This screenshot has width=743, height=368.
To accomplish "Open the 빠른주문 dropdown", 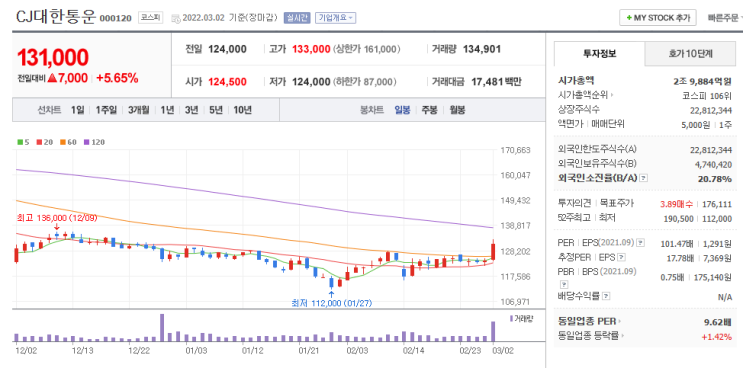I will click(x=725, y=18).
